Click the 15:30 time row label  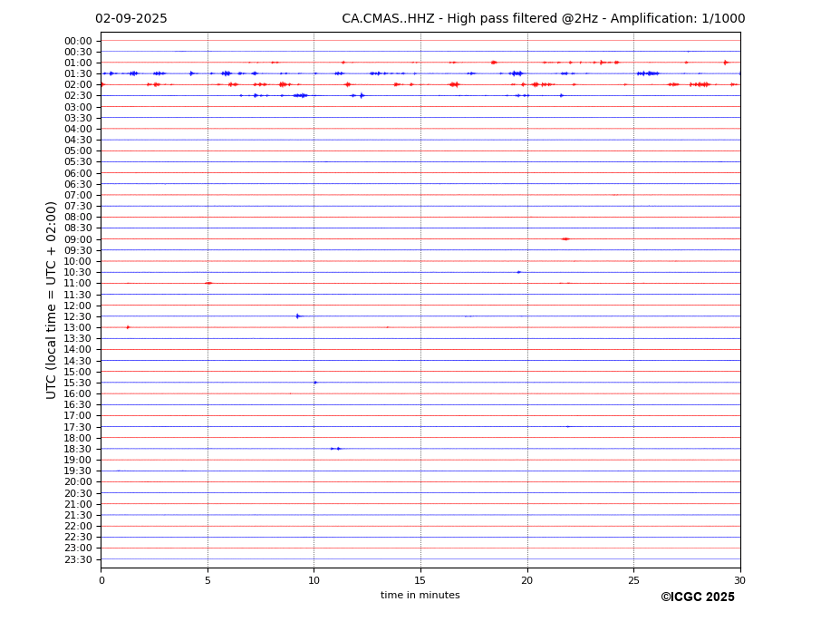pyautogui.click(x=78, y=383)
